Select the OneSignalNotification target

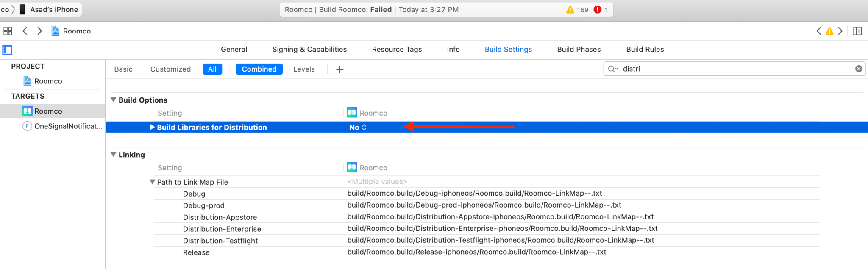pos(68,126)
